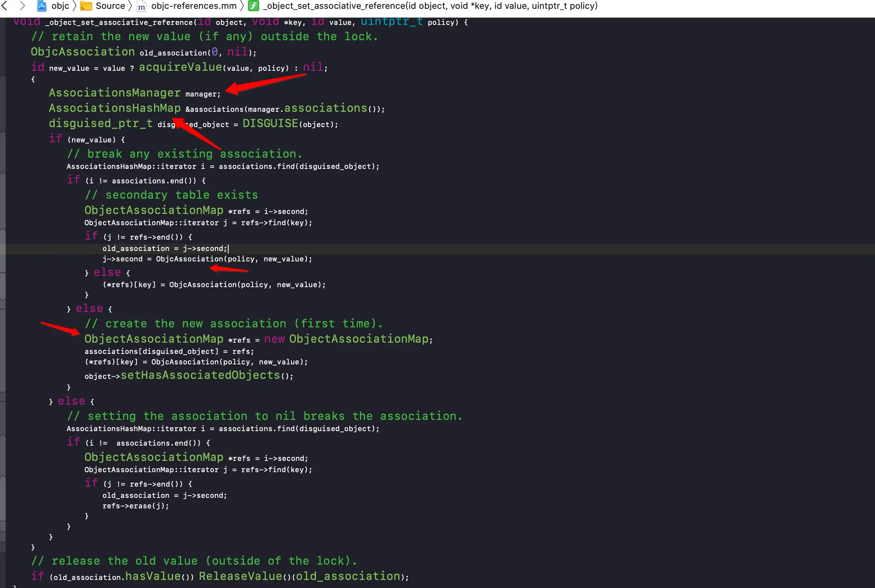This screenshot has height=588, width=875.
Task: Click the back navigation arrow
Action: (x=5, y=6)
